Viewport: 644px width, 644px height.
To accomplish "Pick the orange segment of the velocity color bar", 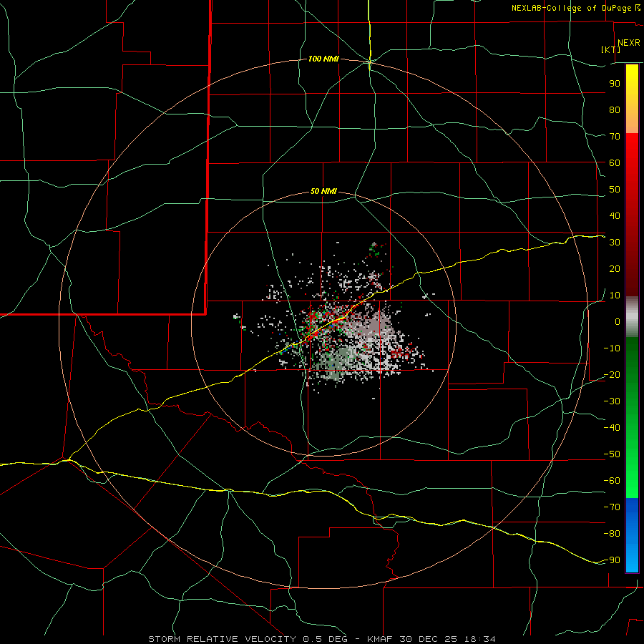I will click(x=632, y=119).
